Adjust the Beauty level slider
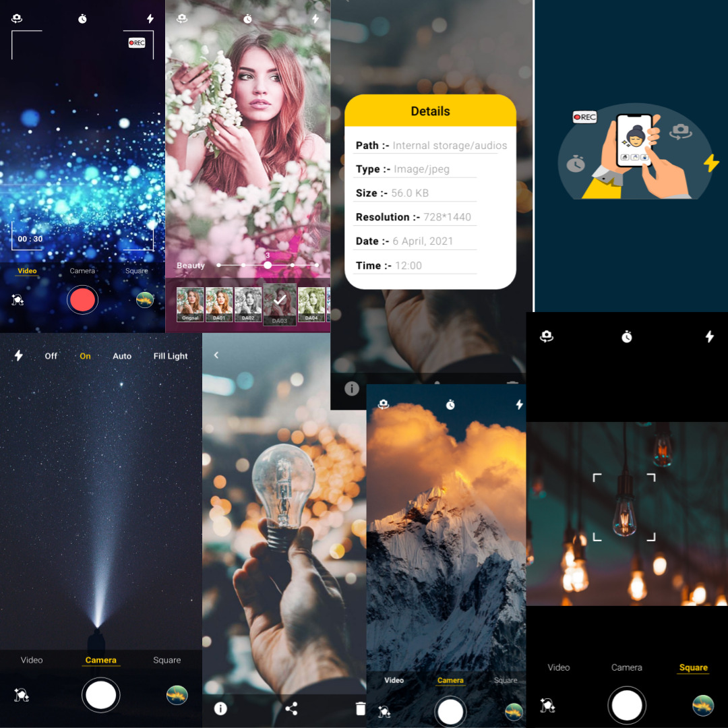The width and height of the screenshot is (728, 728). (268, 266)
